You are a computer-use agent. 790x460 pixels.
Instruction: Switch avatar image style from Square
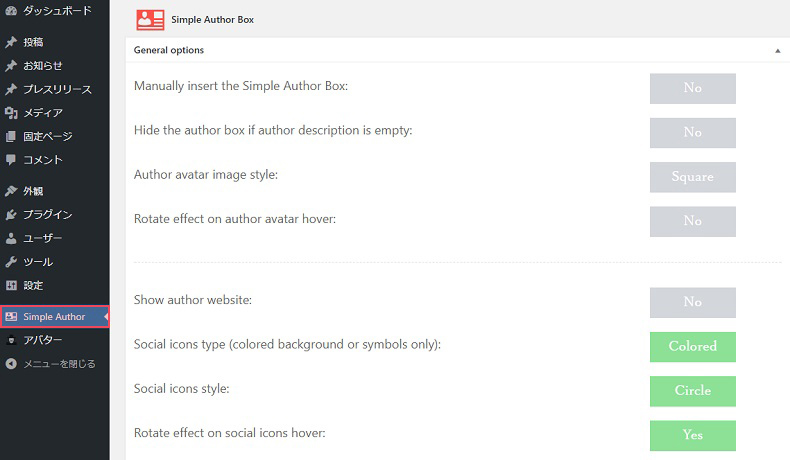692,177
